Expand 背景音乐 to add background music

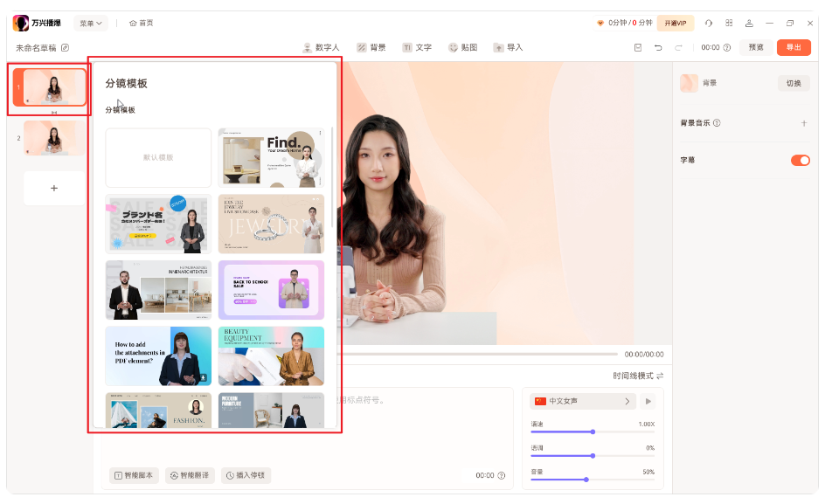point(804,123)
